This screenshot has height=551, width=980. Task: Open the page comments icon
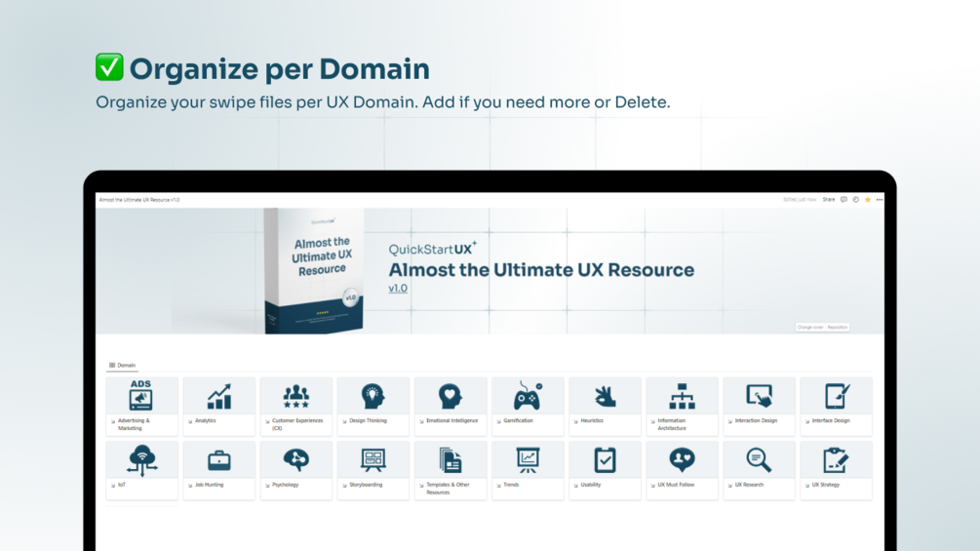click(843, 200)
